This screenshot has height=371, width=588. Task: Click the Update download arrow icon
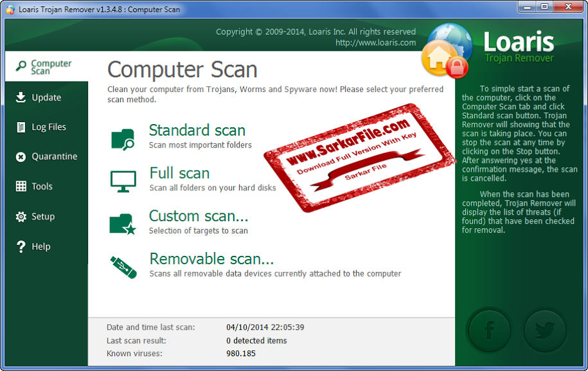[x=21, y=97]
